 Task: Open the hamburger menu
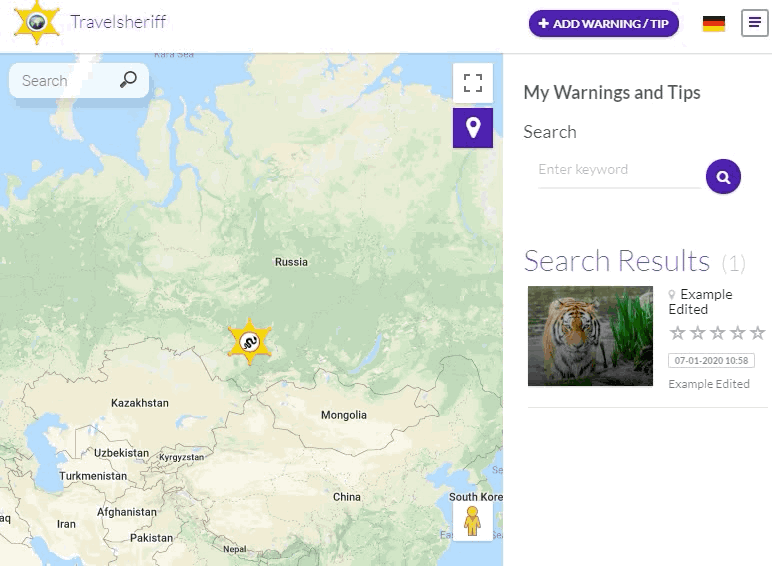pos(754,23)
